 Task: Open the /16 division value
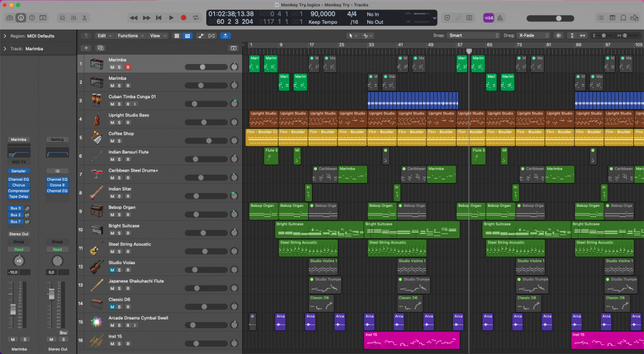click(x=353, y=22)
